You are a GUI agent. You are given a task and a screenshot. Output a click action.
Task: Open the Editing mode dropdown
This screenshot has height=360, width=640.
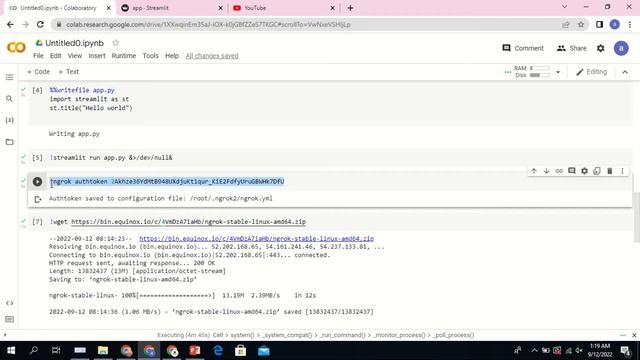point(591,72)
